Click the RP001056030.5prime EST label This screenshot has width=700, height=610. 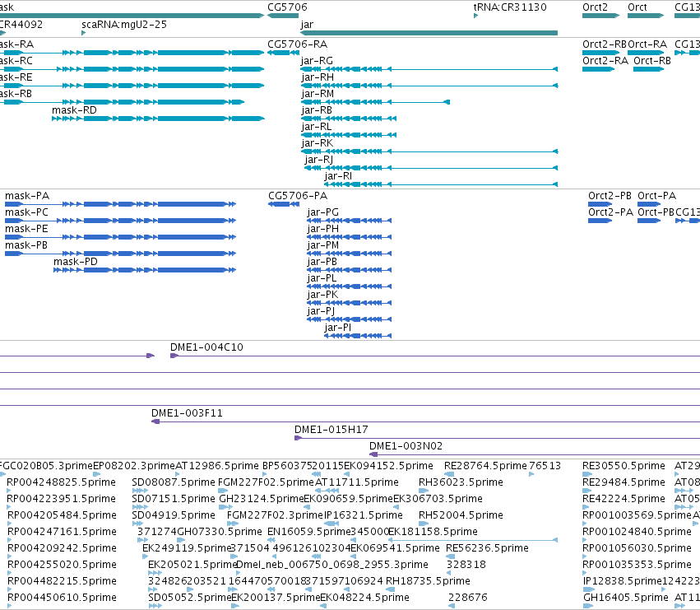coord(637,548)
